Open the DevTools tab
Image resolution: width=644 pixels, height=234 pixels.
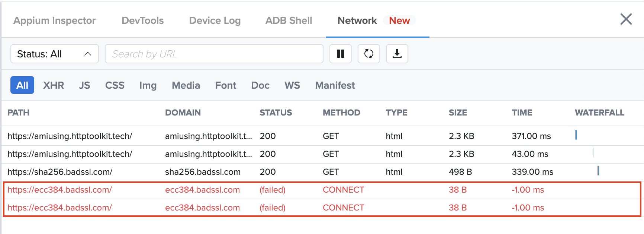142,20
